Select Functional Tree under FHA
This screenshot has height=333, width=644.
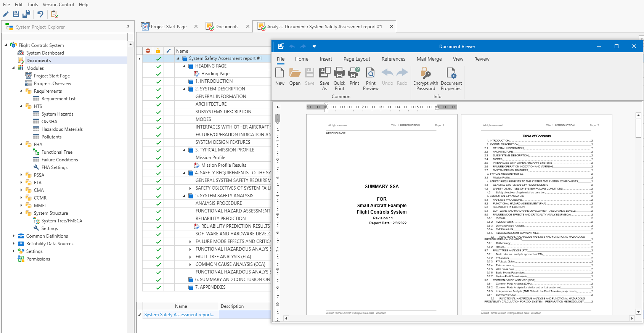(57, 152)
